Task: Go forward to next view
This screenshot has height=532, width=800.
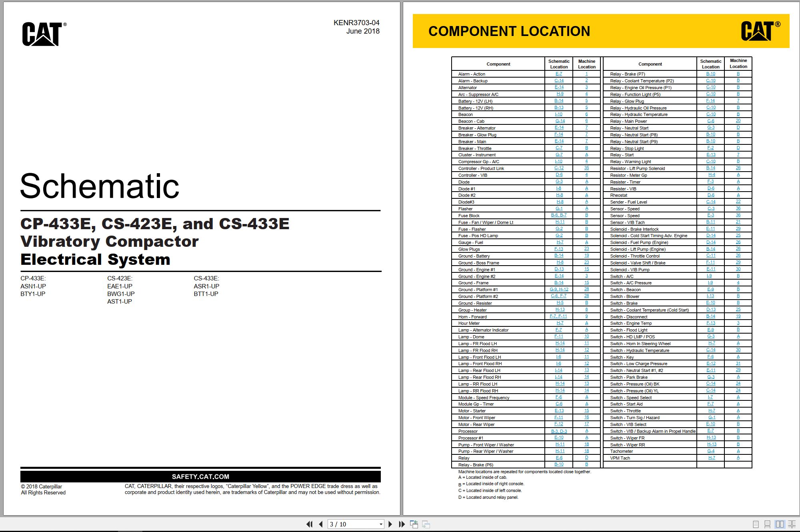Action: pos(426,524)
